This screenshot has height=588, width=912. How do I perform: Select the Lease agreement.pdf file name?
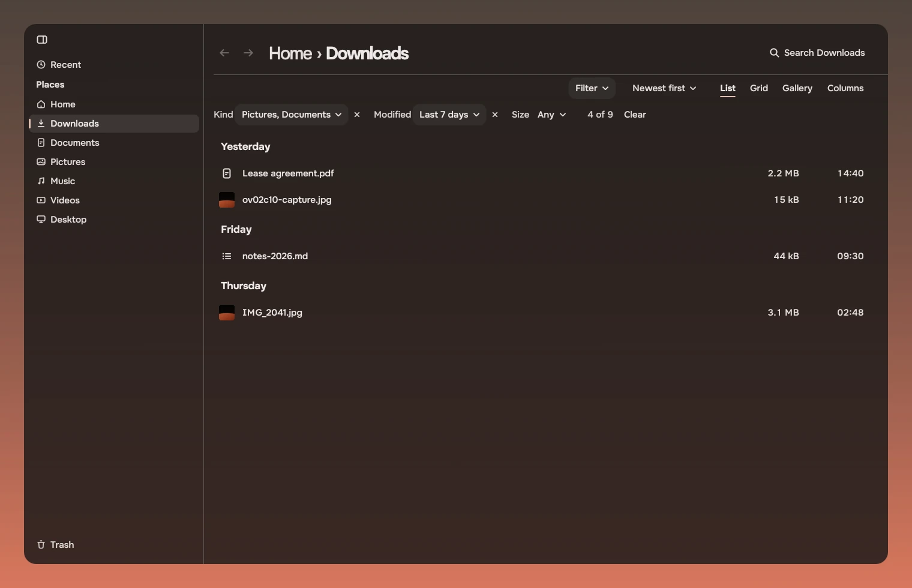point(288,173)
